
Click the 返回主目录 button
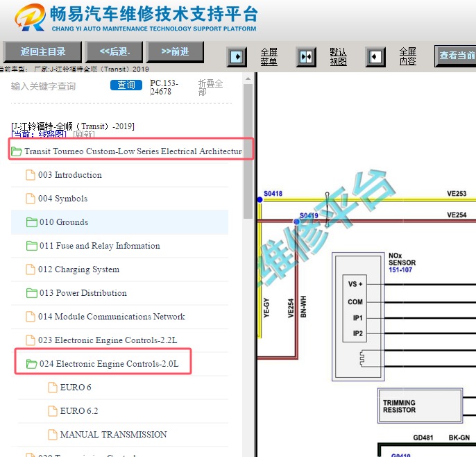[x=42, y=51]
